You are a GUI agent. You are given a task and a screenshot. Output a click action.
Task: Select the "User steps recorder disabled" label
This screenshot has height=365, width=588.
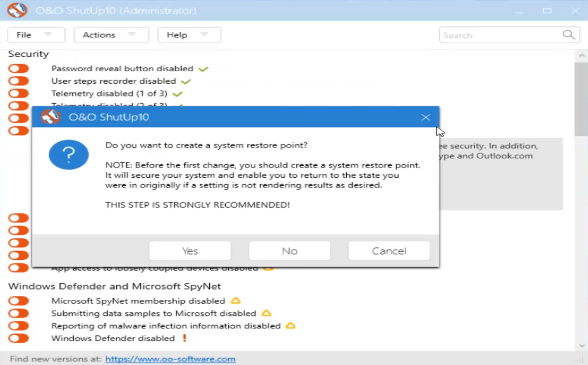click(x=114, y=81)
